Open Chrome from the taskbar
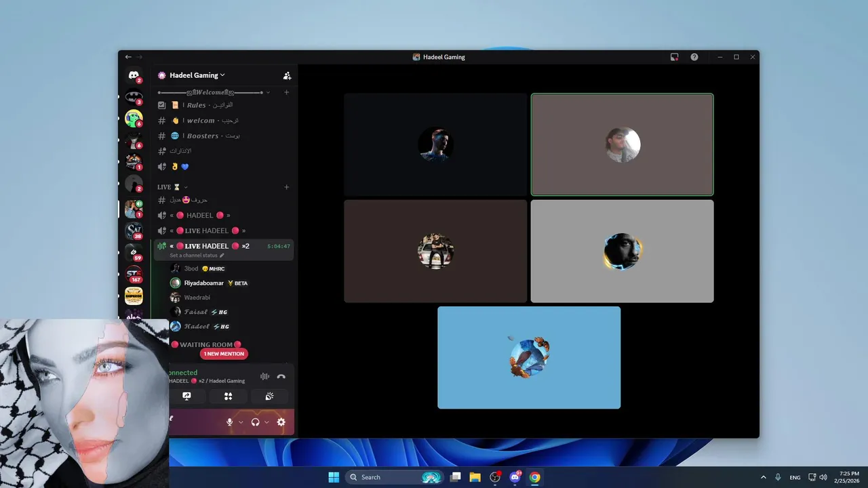Viewport: 868px width, 488px height. click(535, 477)
